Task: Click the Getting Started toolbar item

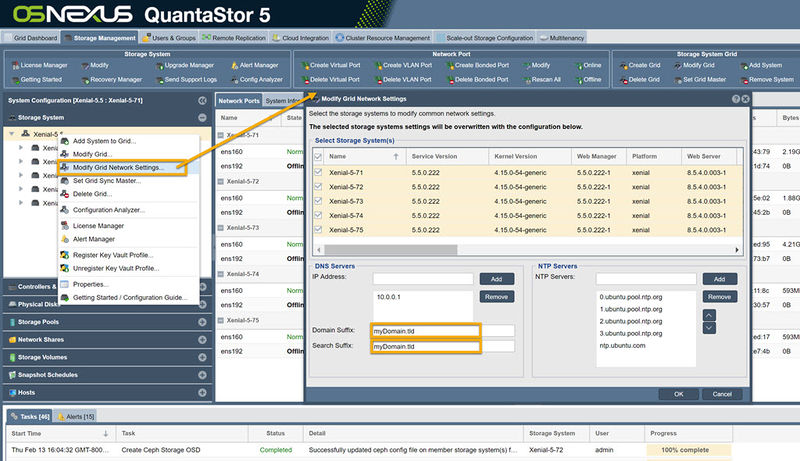Action: click(36, 80)
